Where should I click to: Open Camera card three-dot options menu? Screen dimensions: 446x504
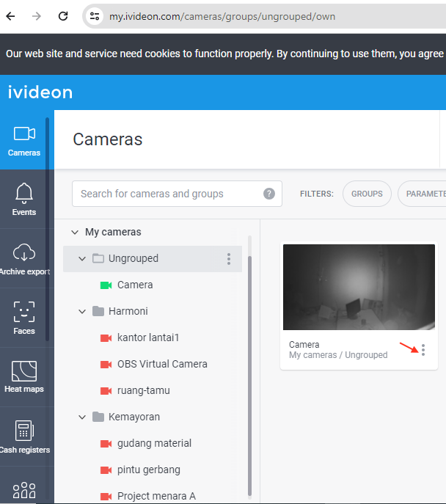423,350
